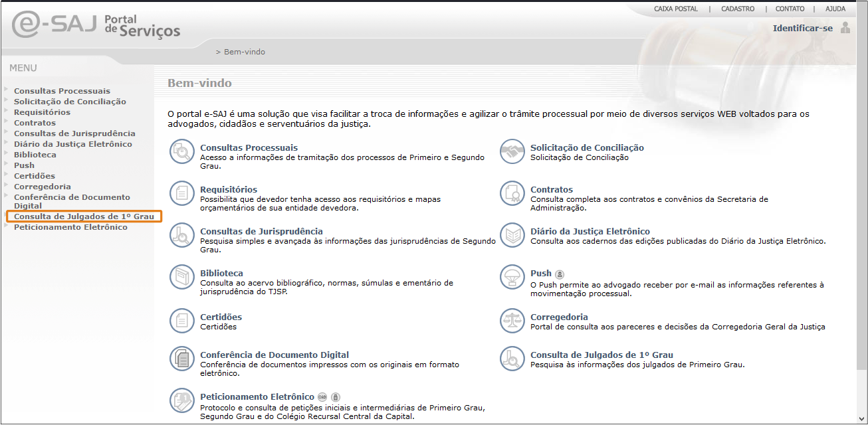868x425 pixels.
Task: Expand the arrow beside Certidões in menu
Action: click(7, 174)
